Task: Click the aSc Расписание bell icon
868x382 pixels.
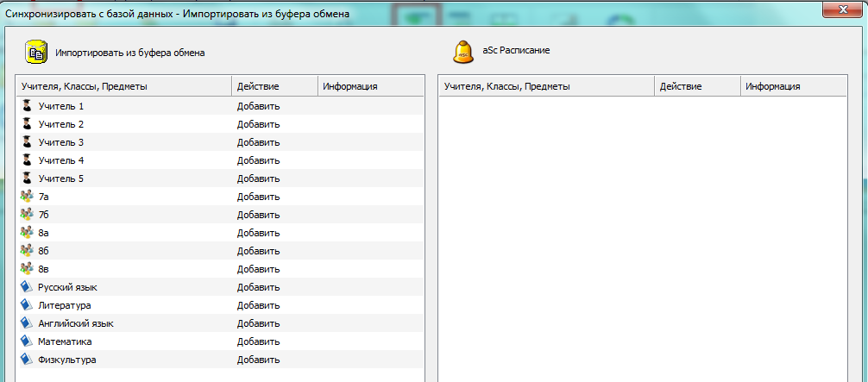Action: point(463,52)
